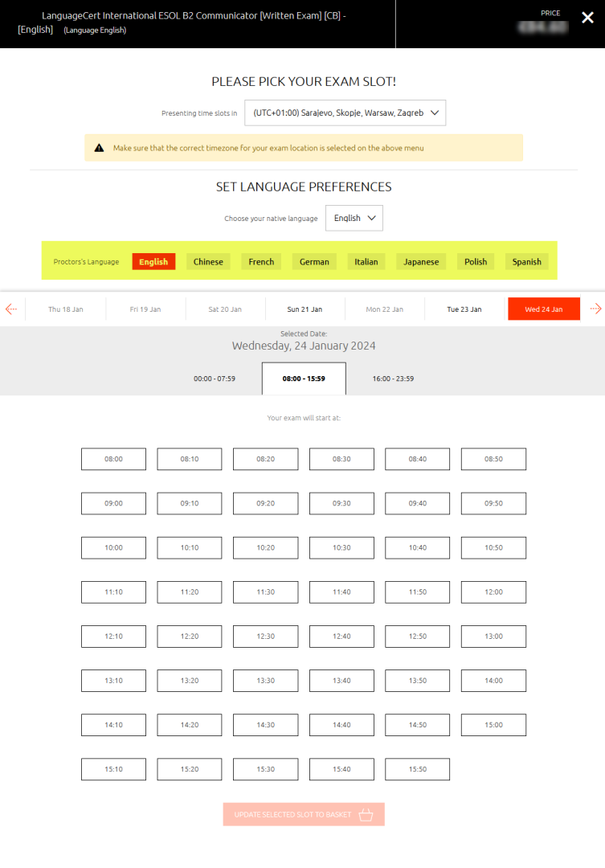Select English proctor language
The width and height of the screenshot is (605, 868).
pos(154,262)
